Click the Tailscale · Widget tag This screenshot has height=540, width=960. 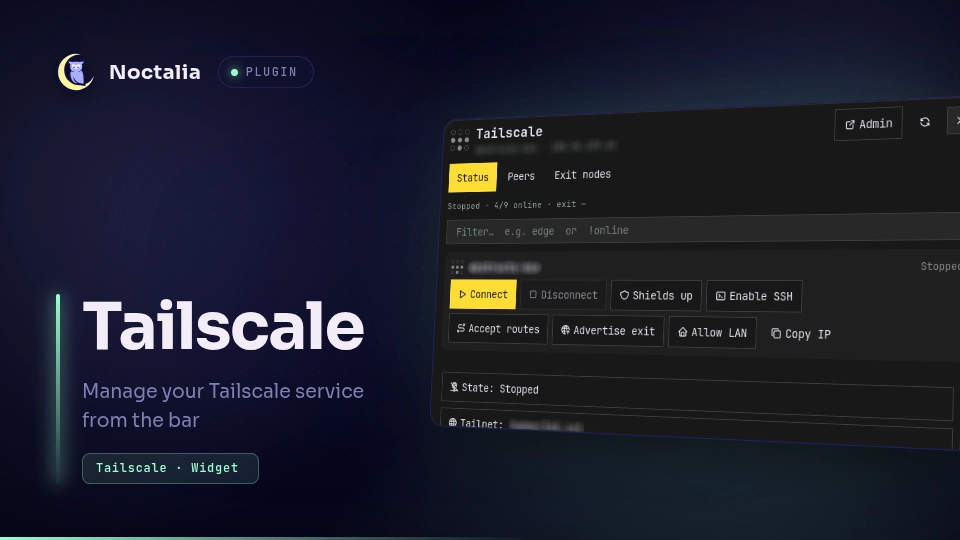pos(170,468)
